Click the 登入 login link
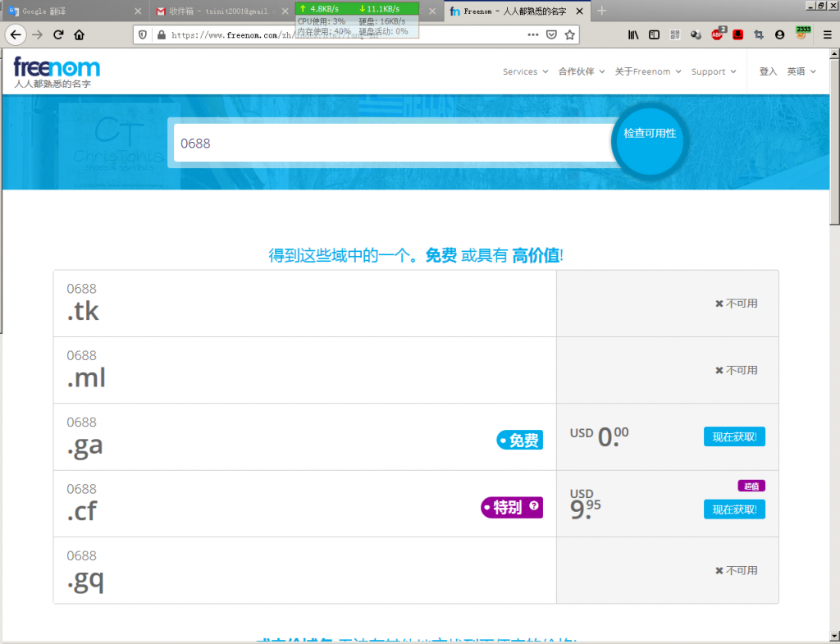 coord(768,71)
